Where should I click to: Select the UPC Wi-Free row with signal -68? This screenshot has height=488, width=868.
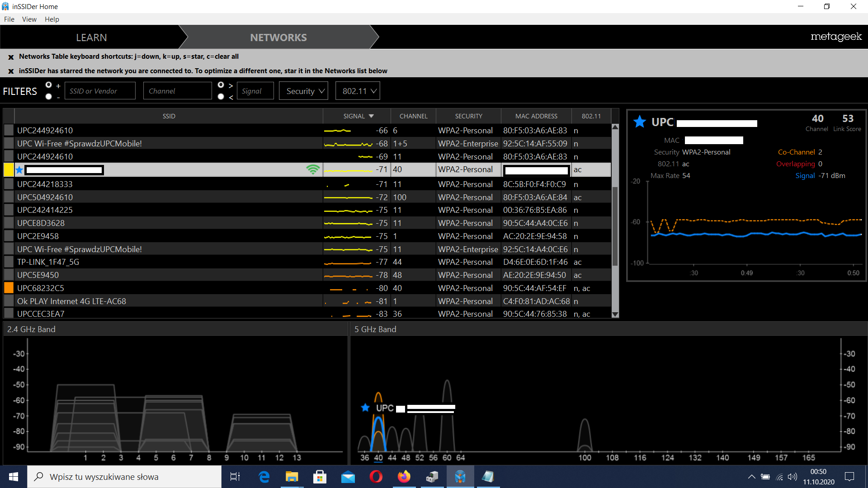(x=307, y=144)
